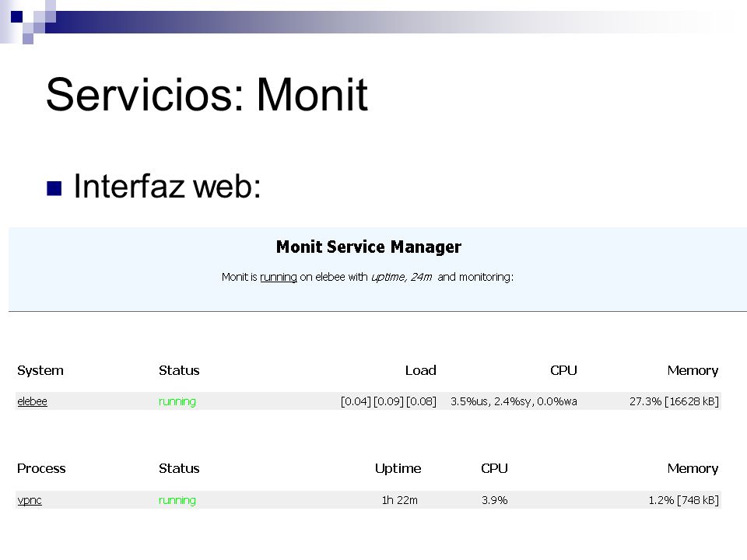Select the vpnc 3.9% CPU value
Screen dimensions: 747x560
pyautogui.click(x=495, y=500)
